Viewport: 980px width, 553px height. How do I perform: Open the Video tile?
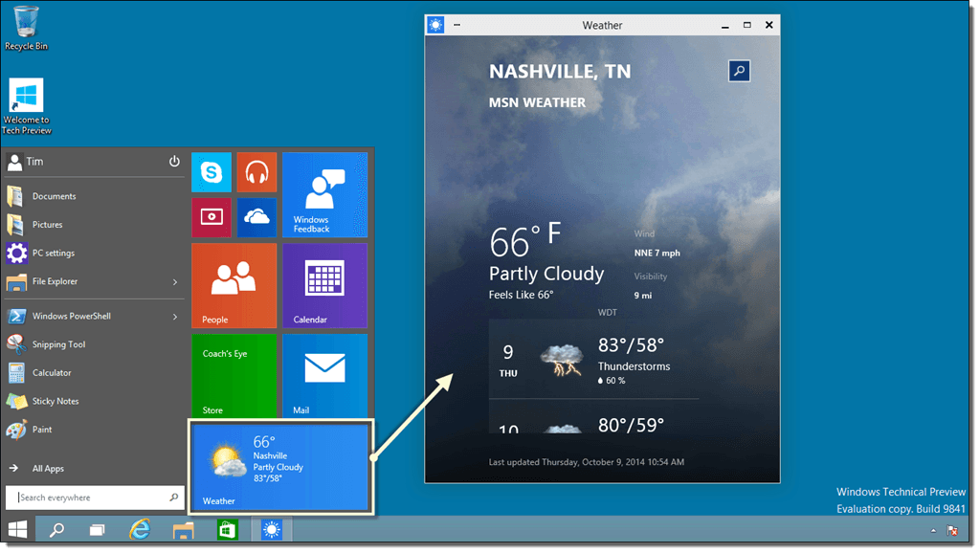[212, 217]
